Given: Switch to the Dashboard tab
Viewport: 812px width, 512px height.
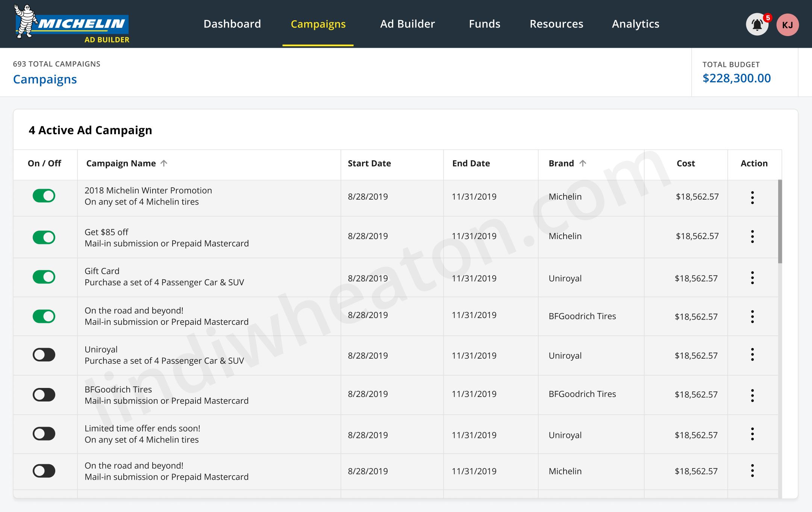Looking at the screenshot, I should (232, 24).
